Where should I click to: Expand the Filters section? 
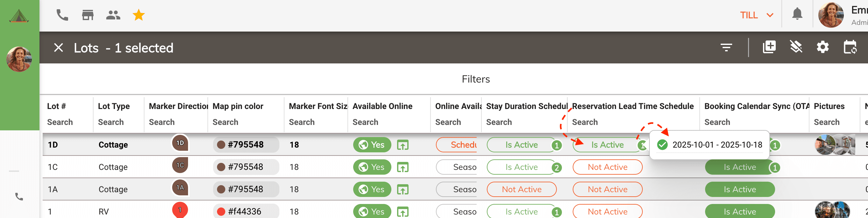[x=475, y=79]
